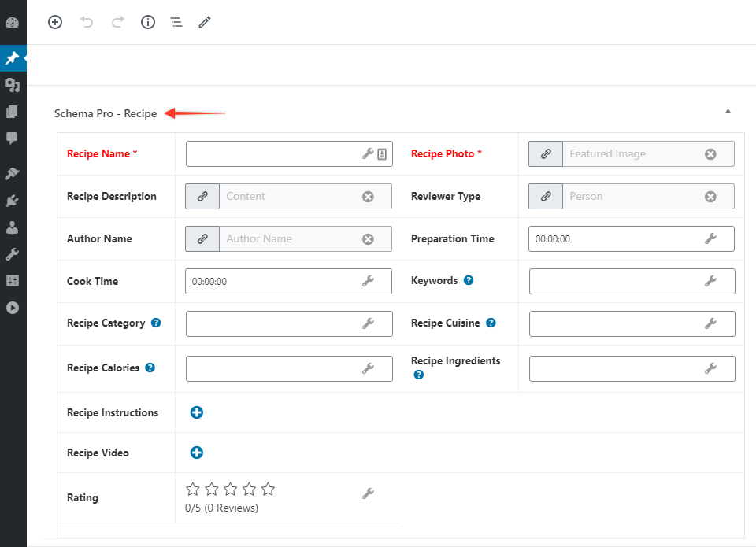
Task: Click the pencil tools icon in toolbar
Action: tap(205, 22)
